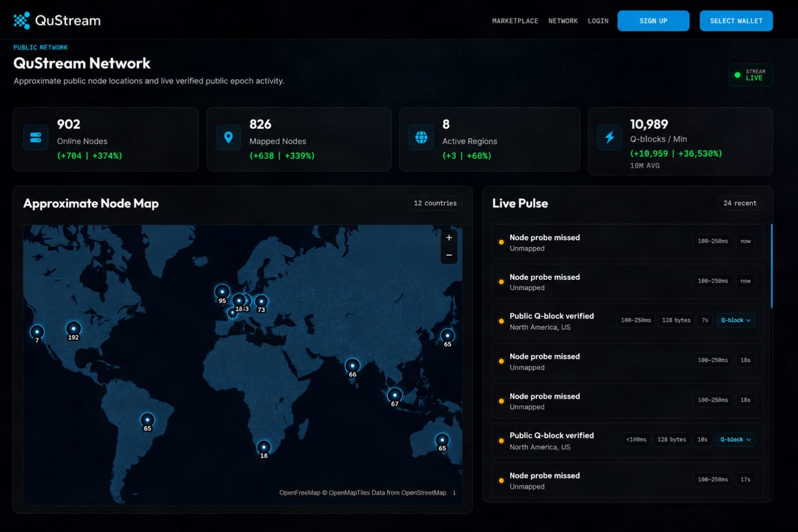This screenshot has width=798, height=532.
Task: Click the Select Wallet button
Action: [x=736, y=21]
